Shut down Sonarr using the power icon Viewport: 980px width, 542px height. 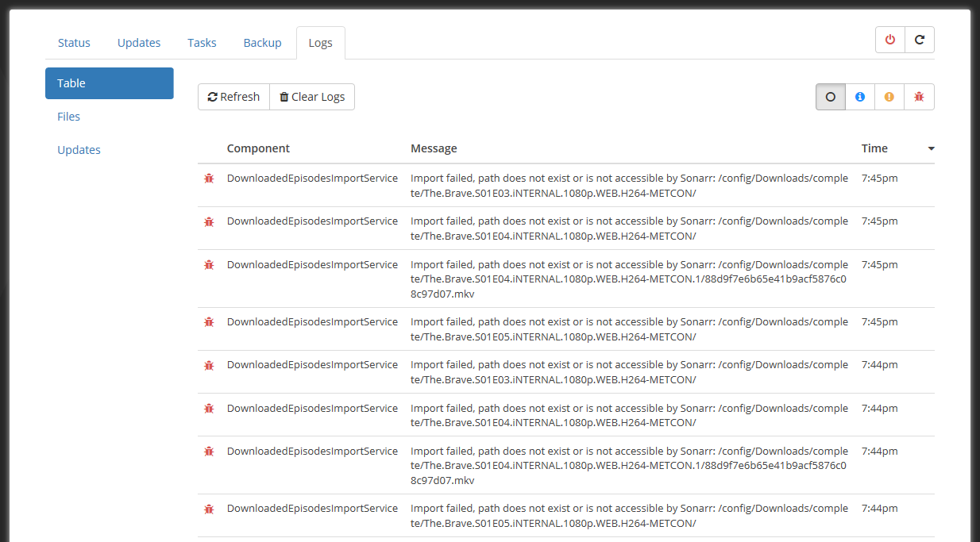click(889, 39)
